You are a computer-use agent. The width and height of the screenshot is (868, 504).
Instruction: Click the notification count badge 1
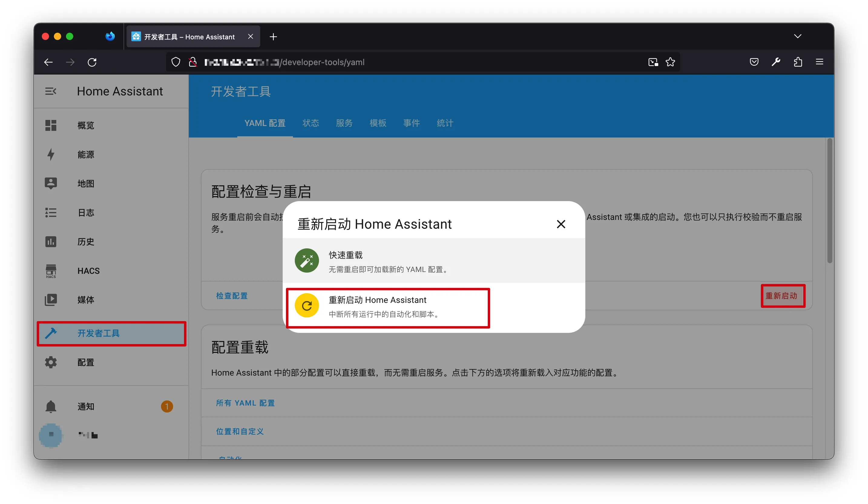[x=167, y=407]
